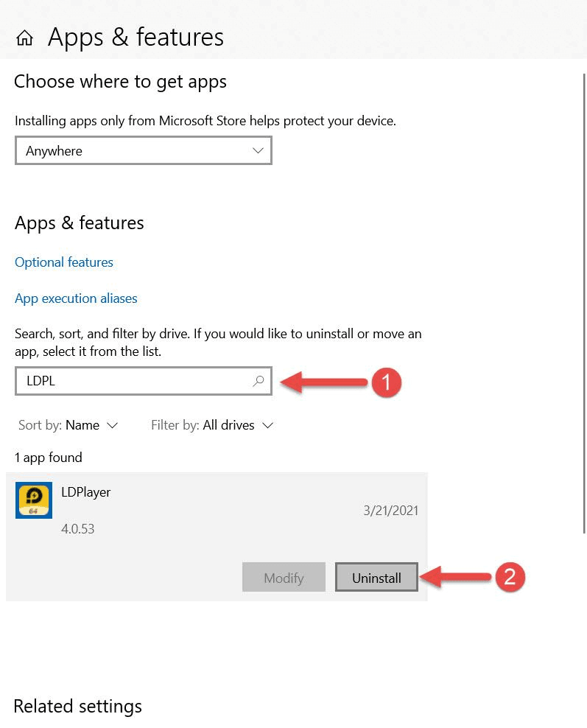Click the 3/21/2021 install date
This screenshot has width=587, height=728.
pyautogui.click(x=390, y=511)
